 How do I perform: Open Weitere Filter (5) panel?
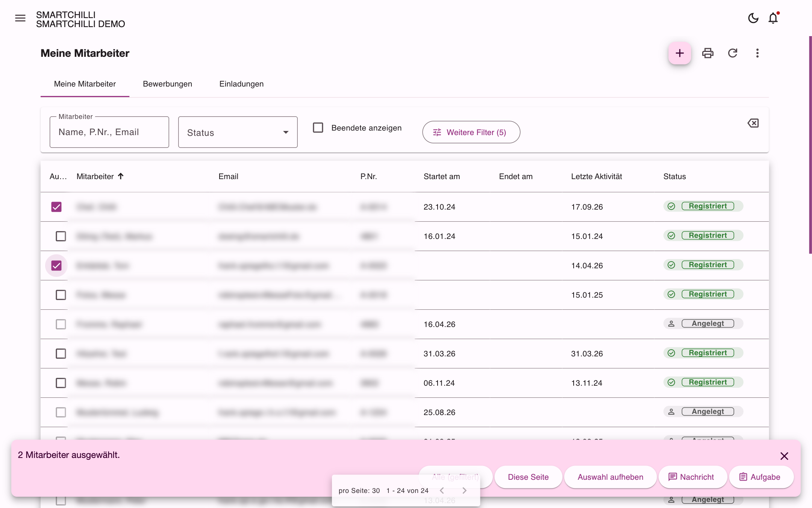coord(471,132)
